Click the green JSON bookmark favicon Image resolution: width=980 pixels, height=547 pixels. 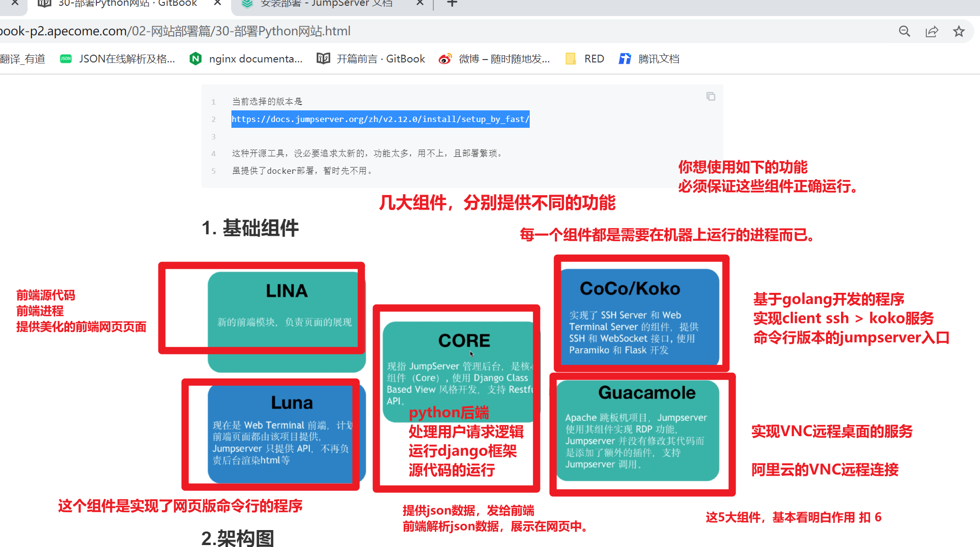(x=66, y=59)
